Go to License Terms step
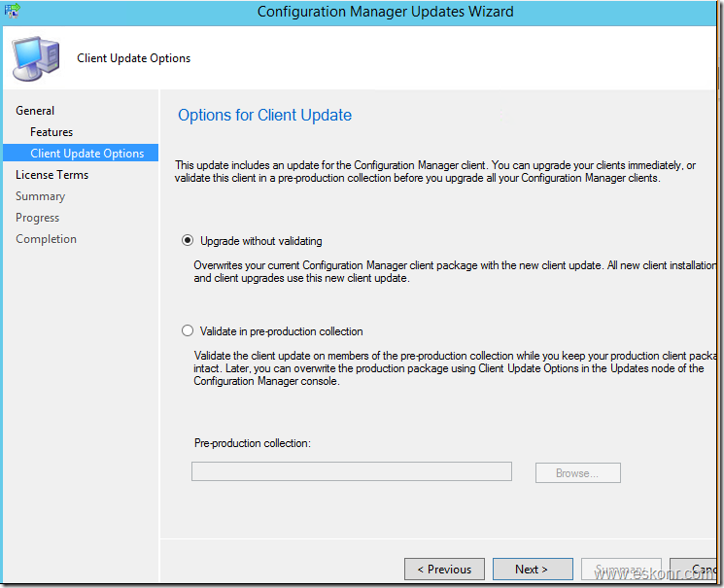The width and height of the screenshot is (724, 588). click(52, 175)
